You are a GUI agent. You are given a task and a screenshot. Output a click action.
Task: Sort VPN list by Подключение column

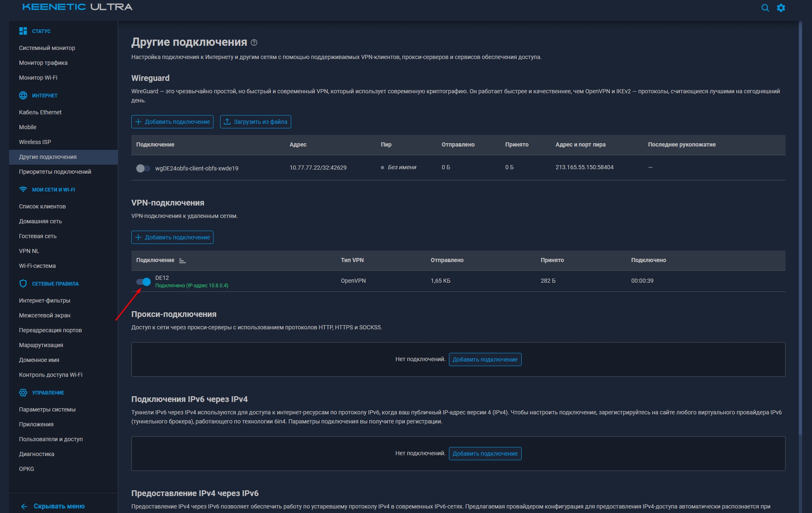pos(181,261)
